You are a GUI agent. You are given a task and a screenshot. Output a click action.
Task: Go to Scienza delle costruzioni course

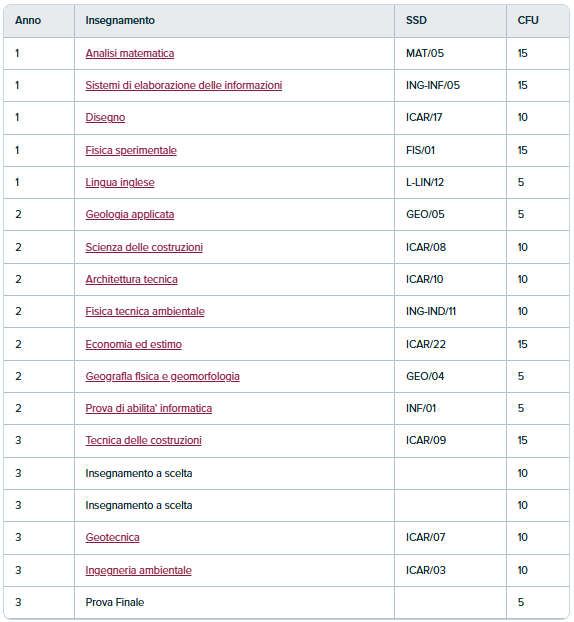click(144, 247)
